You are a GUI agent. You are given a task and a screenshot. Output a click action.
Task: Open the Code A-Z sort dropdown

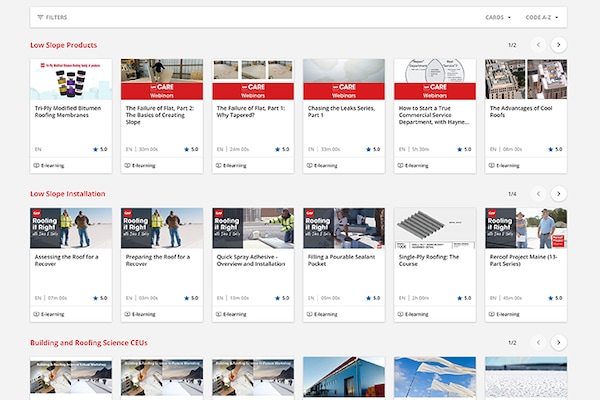(x=541, y=17)
